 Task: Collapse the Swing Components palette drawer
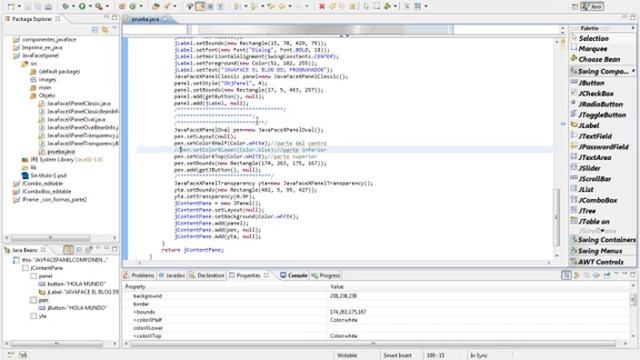603,71
